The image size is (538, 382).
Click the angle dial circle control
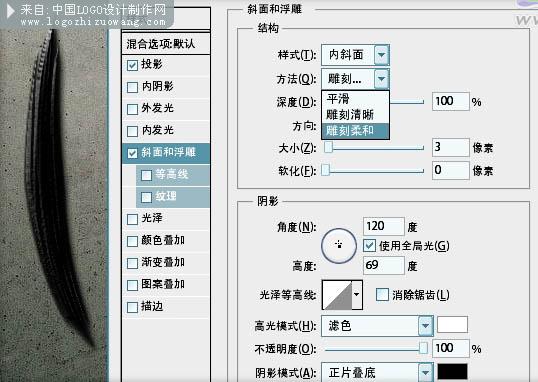pos(339,245)
